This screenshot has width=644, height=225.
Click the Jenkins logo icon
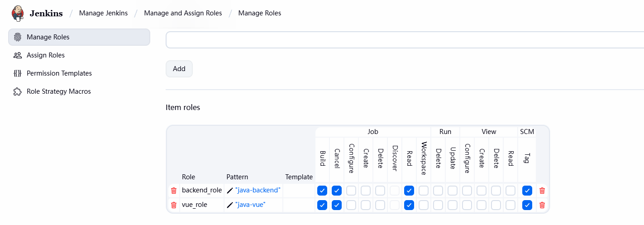[x=18, y=13]
